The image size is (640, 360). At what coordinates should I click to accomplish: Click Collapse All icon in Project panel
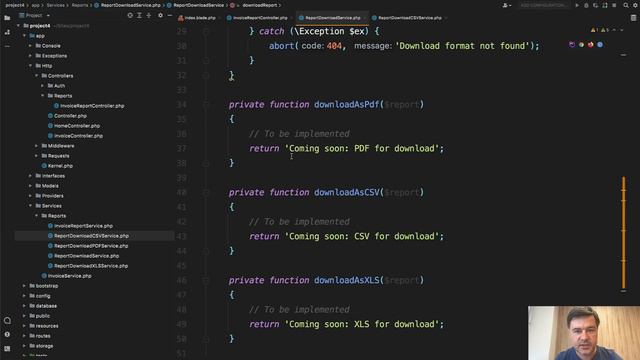click(x=149, y=16)
